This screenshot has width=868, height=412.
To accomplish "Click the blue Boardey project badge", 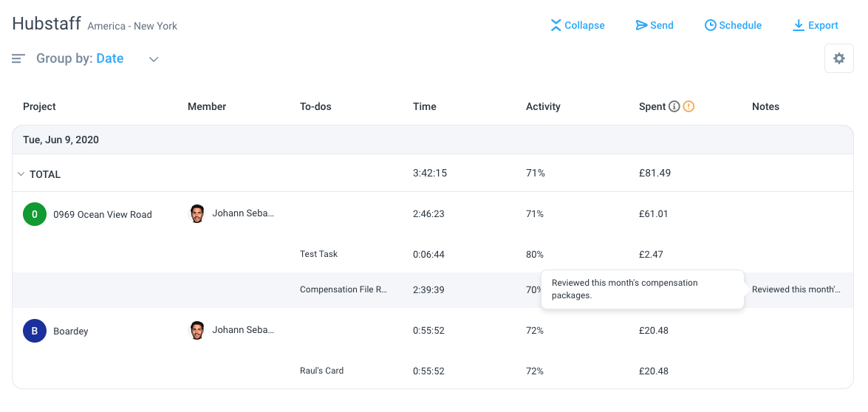I will click(x=34, y=332).
